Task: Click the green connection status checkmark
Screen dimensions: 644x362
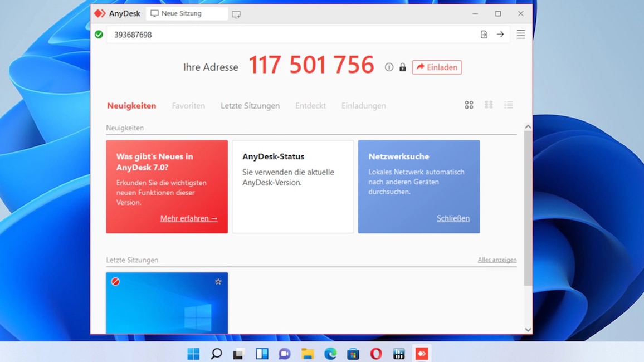Action: coord(99,35)
